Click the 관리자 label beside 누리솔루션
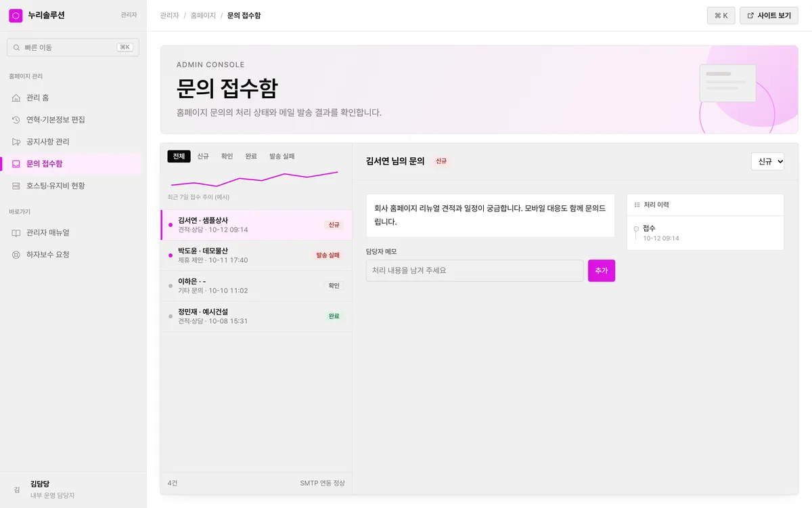Image resolution: width=812 pixels, height=508 pixels. [129, 15]
